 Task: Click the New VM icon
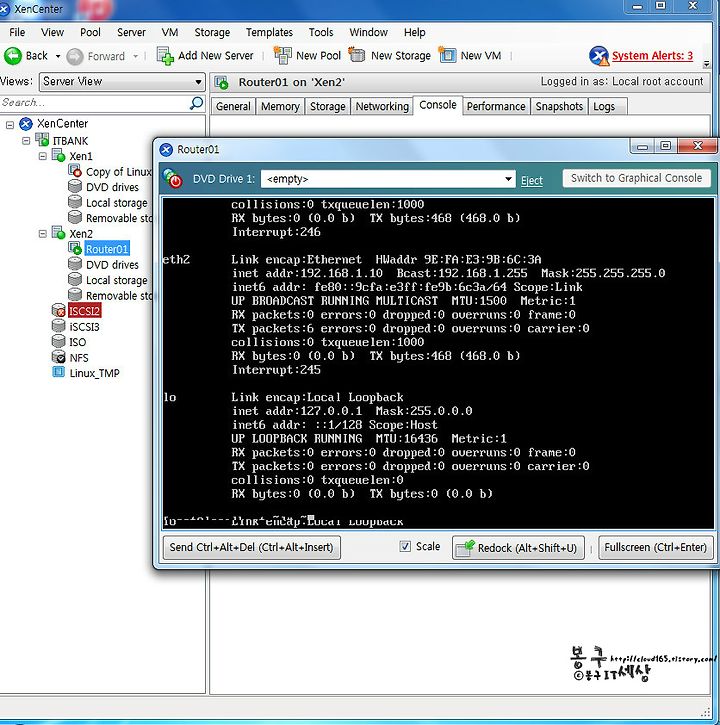(x=447, y=55)
